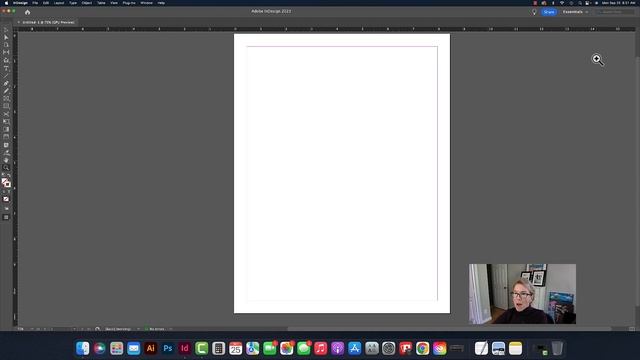Click the InDesign icon in the Dock
Screen dimensions: 640x360
point(184,348)
